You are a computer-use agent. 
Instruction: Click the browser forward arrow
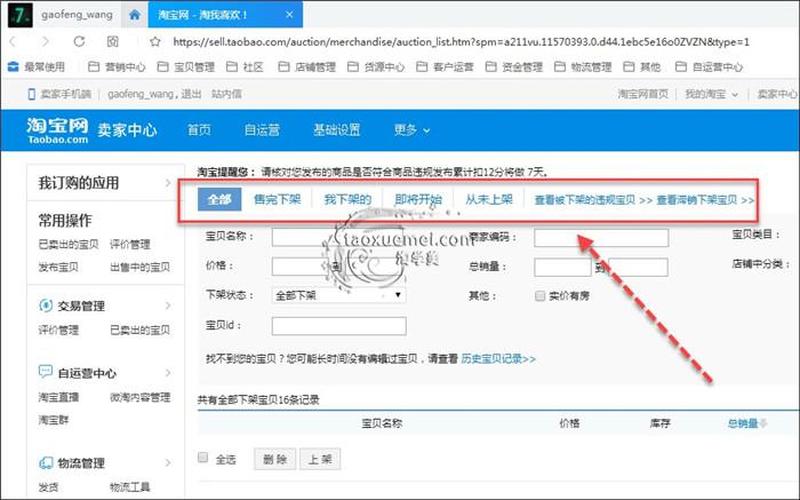coord(45,41)
